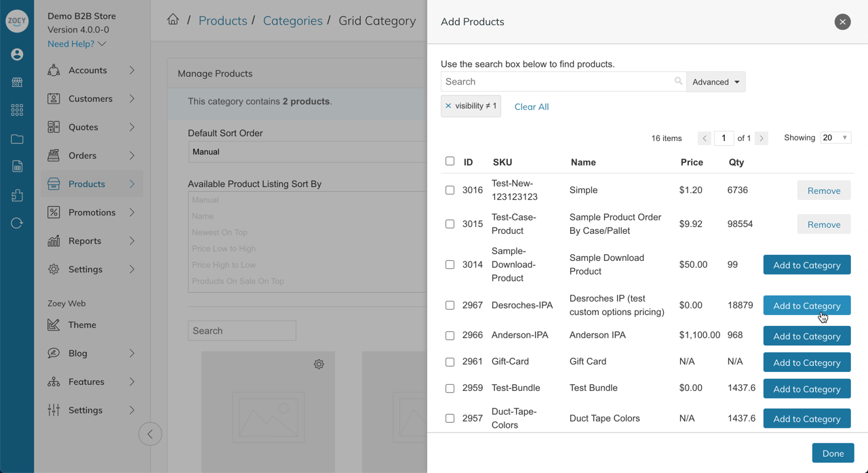The image size is (868, 473).
Task: Open the Promotions sidebar menu
Action: (92, 213)
